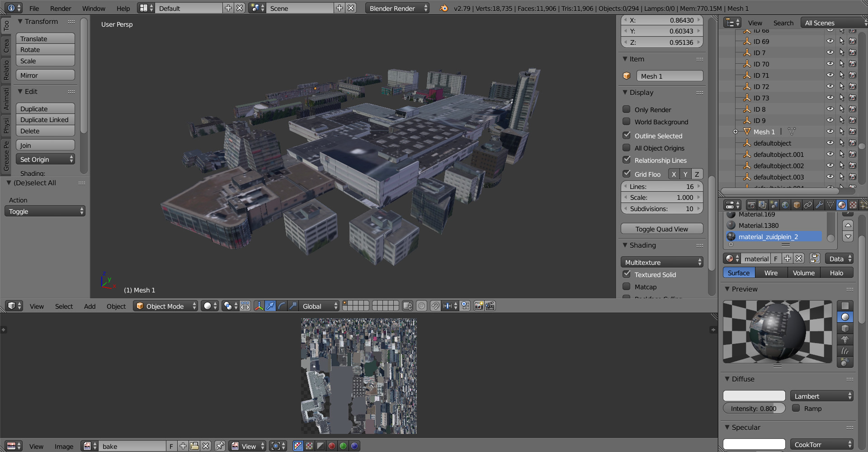Click OpenGL render image camera icon
The width and height of the screenshot is (868, 452).
479,306
